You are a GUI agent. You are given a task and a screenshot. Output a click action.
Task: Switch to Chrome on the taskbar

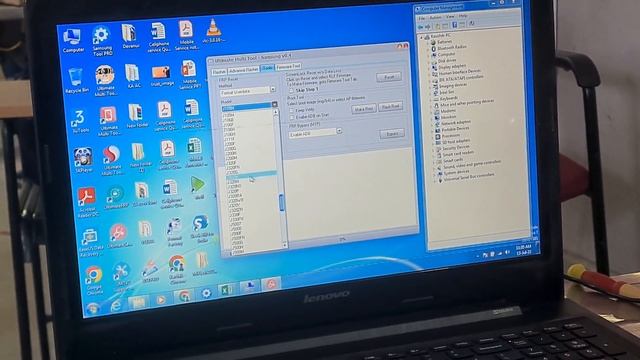[184, 297]
